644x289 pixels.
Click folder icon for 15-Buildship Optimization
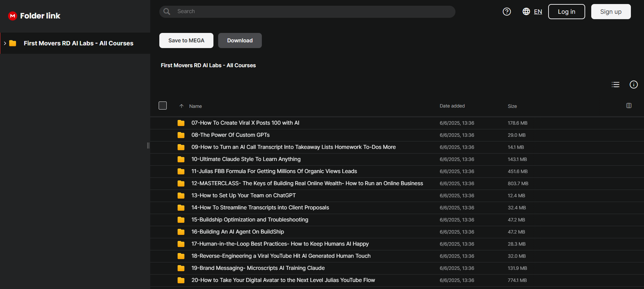(x=181, y=220)
